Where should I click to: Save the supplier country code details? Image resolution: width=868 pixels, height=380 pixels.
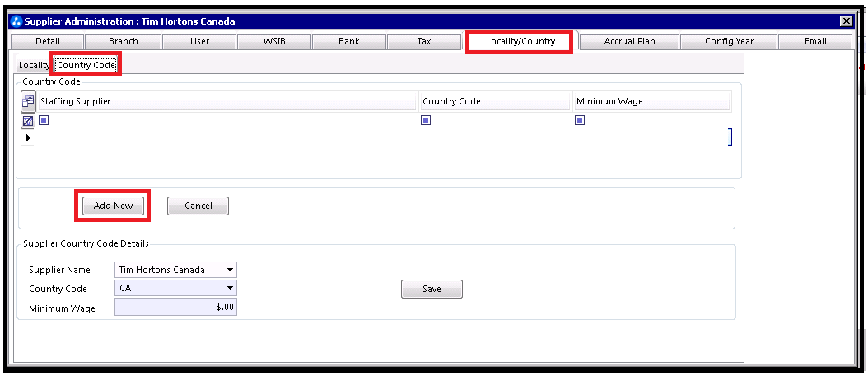click(432, 289)
